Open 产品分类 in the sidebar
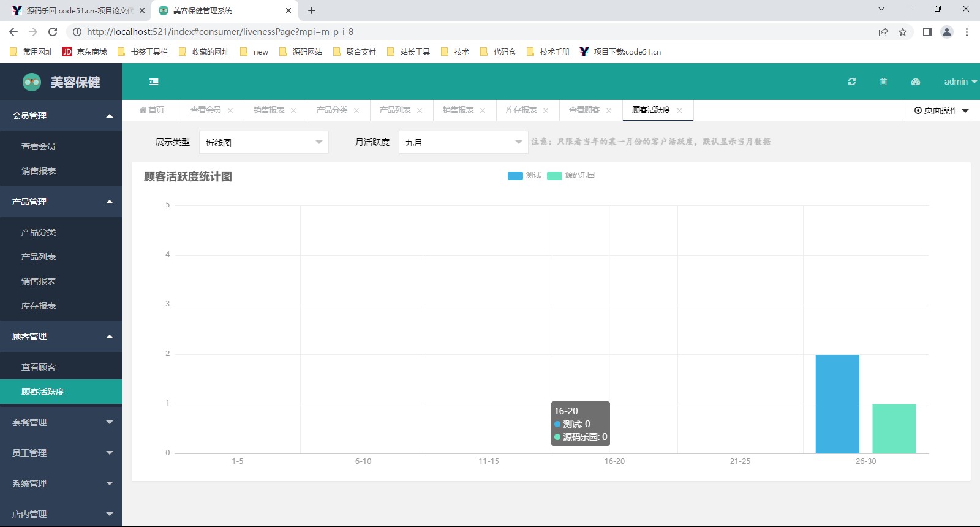 pos(39,232)
